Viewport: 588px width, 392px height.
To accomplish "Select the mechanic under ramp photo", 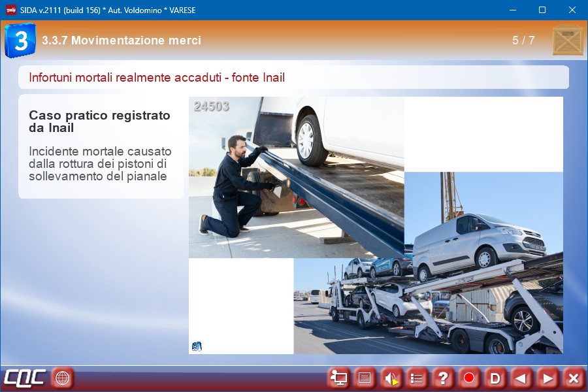I will click(x=296, y=176).
